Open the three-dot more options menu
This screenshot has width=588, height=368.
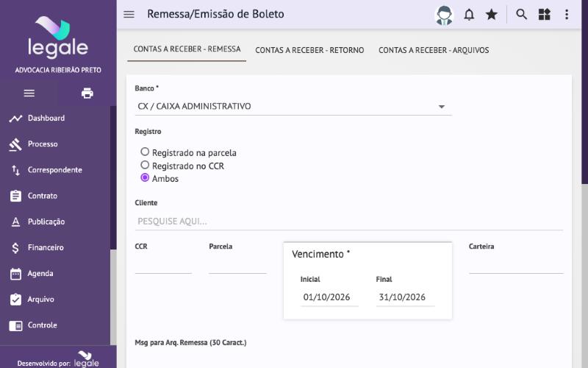click(x=567, y=14)
